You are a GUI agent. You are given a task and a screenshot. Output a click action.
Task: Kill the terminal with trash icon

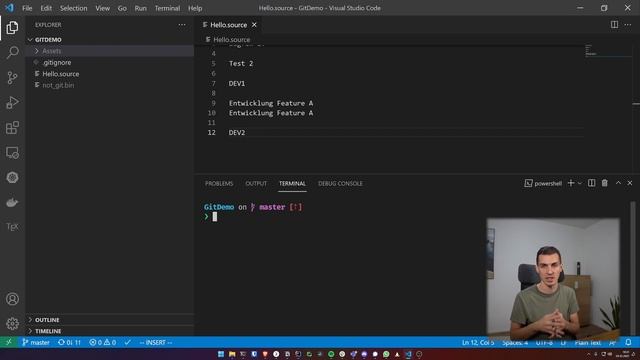[604, 183]
